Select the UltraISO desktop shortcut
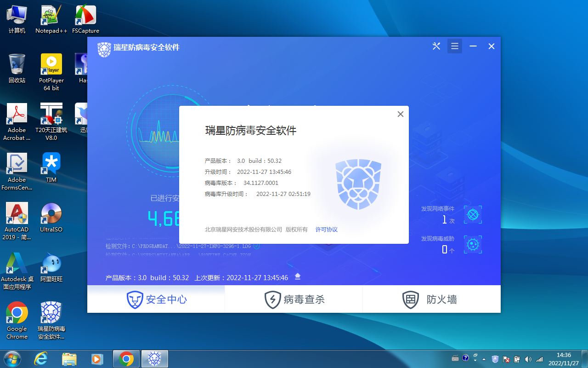The width and height of the screenshot is (588, 368). (51, 218)
